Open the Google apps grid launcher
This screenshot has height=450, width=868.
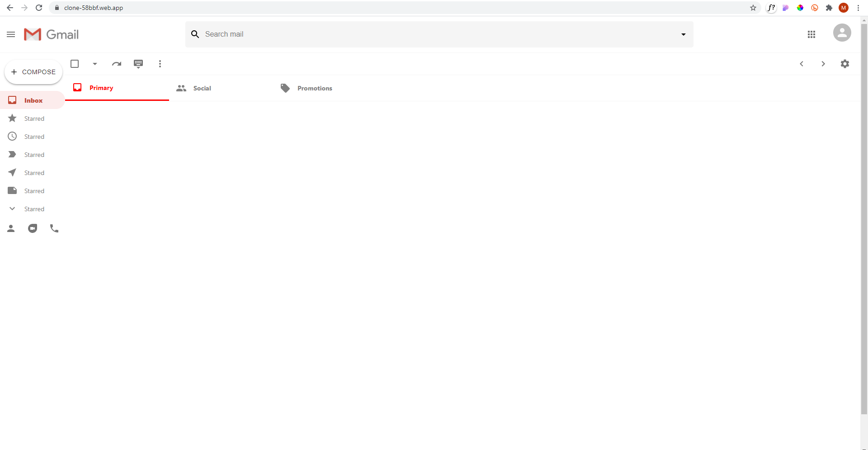(x=811, y=34)
